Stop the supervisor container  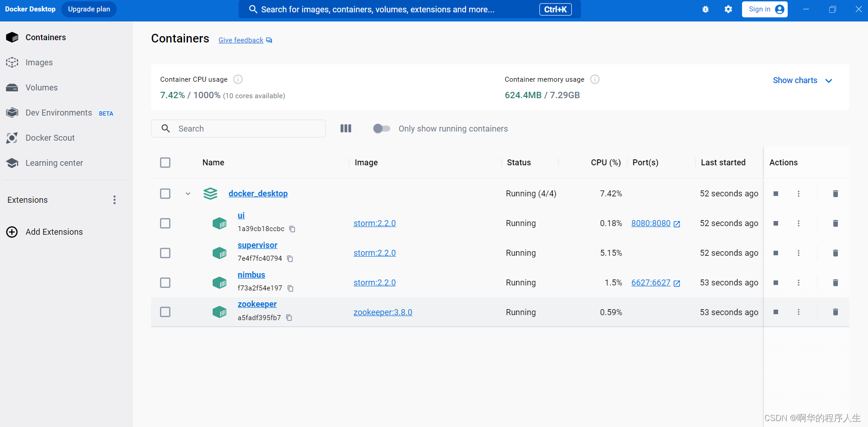[776, 253]
